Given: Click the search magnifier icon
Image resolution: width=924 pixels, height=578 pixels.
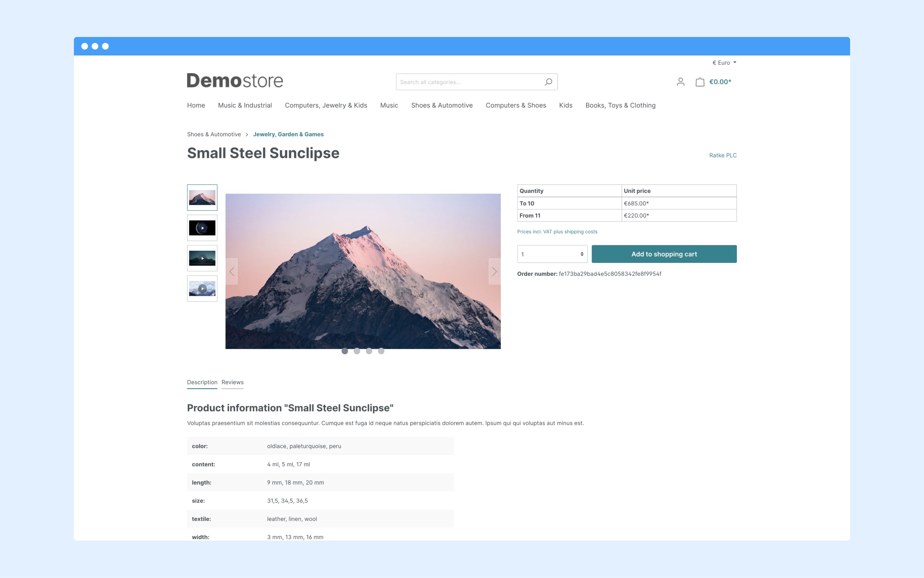Looking at the screenshot, I should coord(548,82).
